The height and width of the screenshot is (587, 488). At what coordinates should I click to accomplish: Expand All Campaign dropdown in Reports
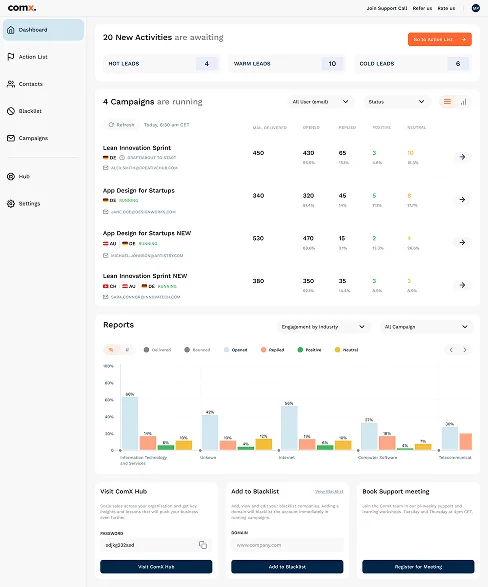click(427, 327)
